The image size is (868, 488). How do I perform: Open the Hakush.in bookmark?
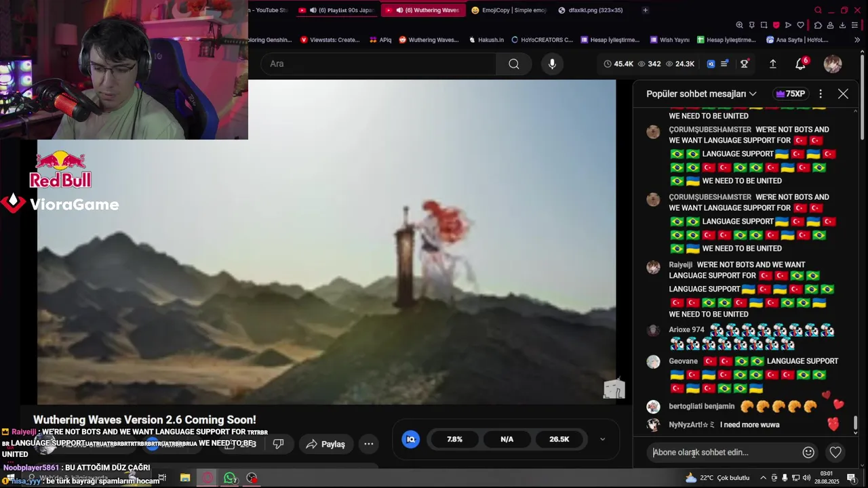[x=486, y=40]
